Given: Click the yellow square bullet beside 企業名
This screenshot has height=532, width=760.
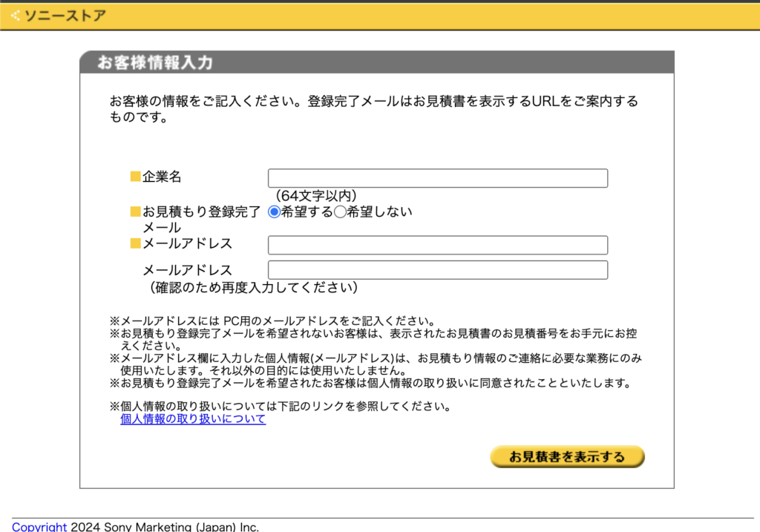Looking at the screenshot, I should click(135, 177).
